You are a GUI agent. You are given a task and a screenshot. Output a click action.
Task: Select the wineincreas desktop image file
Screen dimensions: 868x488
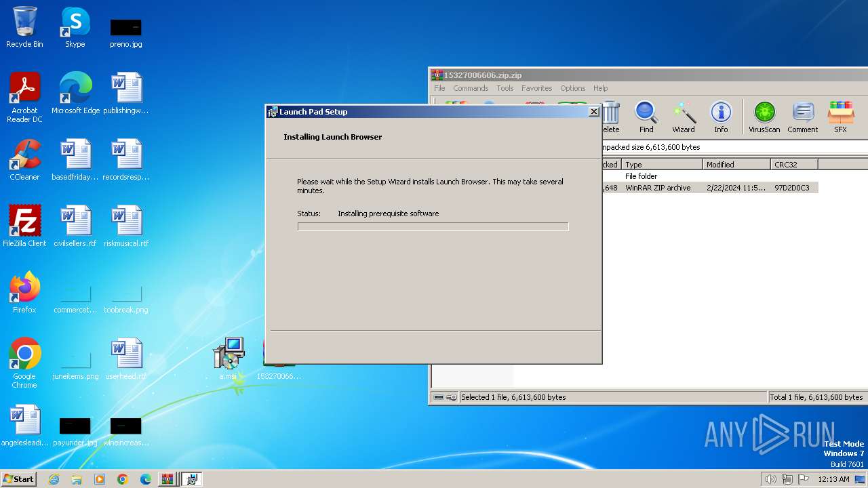point(126,431)
